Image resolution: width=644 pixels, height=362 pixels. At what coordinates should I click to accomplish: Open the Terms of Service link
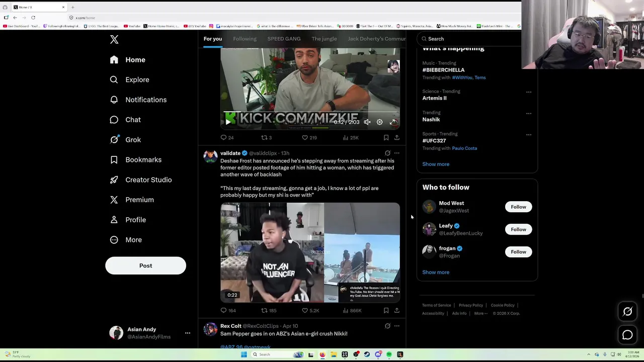pos(436,305)
